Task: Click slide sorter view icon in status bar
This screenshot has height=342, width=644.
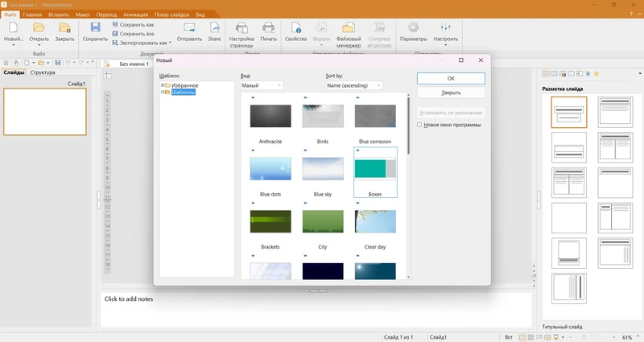Action: click(x=530, y=337)
